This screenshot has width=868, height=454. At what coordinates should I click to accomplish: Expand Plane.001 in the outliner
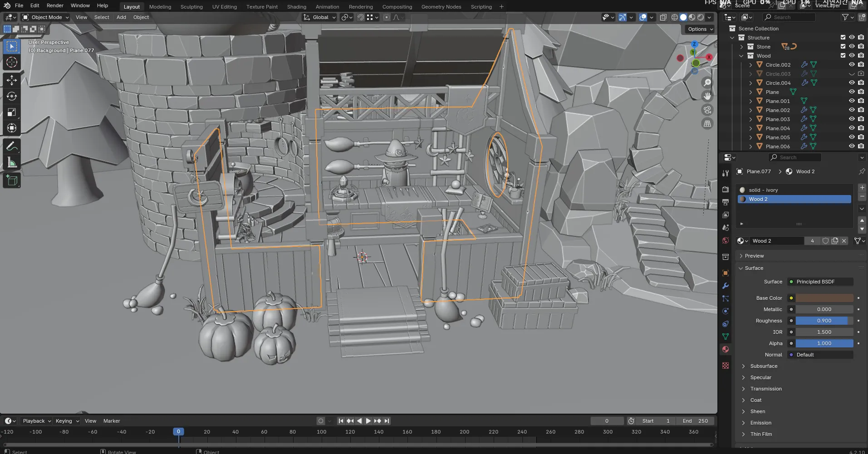click(x=750, y=101)
